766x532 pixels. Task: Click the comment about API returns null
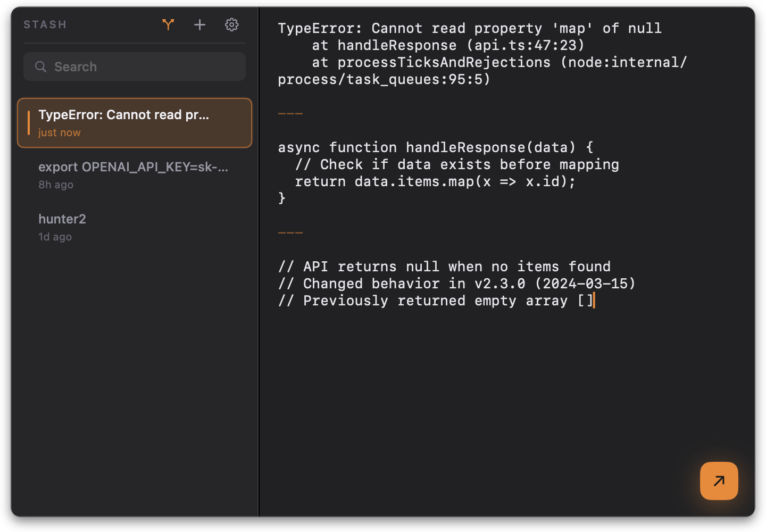[444, 266]
